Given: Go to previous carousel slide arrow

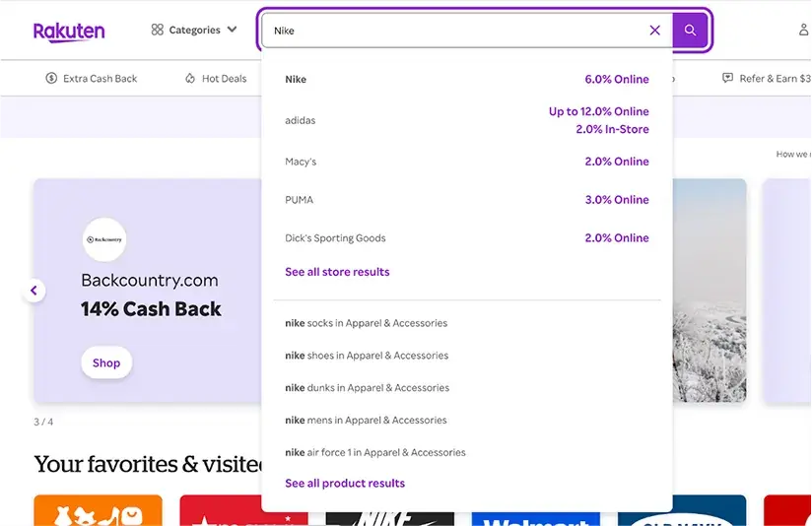Looking at the screenshot, I should [x=34, y=291].
